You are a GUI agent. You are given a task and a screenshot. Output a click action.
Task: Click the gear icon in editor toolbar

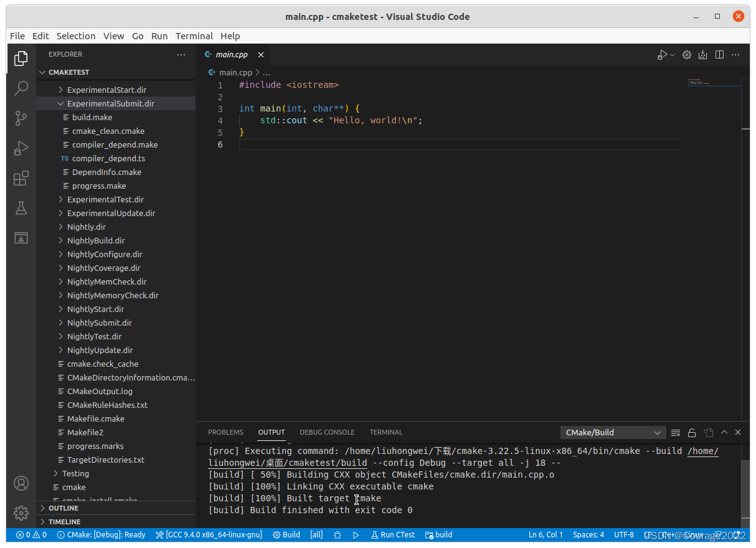coord(687,55)
